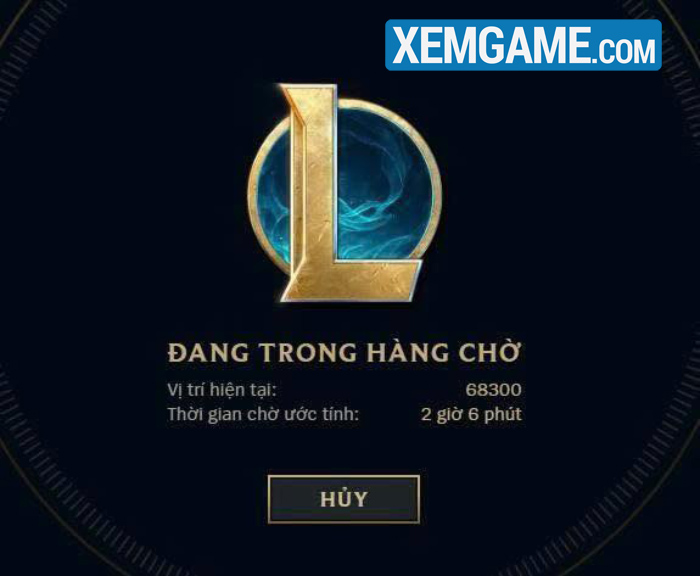The image size is (700, 576).
Task: Click the gold L League of Legends emblem
Action: click(344, 192)
